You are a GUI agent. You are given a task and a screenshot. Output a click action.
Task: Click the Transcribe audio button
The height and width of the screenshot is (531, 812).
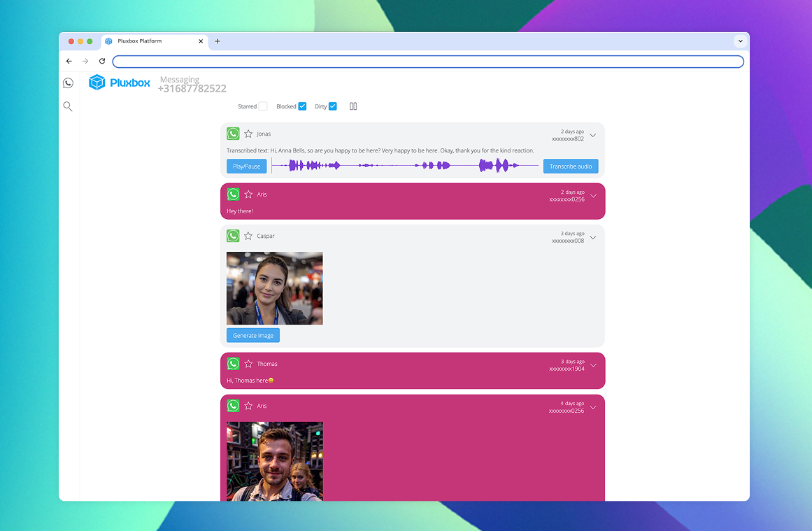[x=570, y=167]
